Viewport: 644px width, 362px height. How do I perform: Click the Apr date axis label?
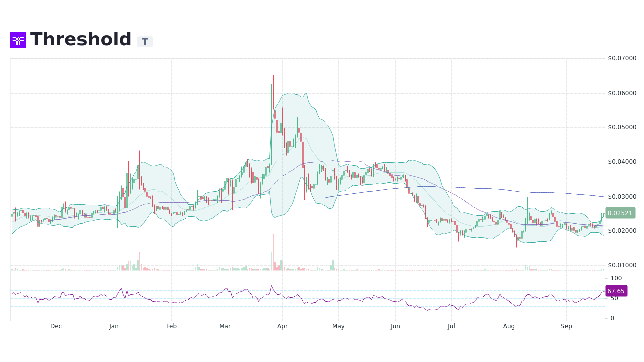282,326
